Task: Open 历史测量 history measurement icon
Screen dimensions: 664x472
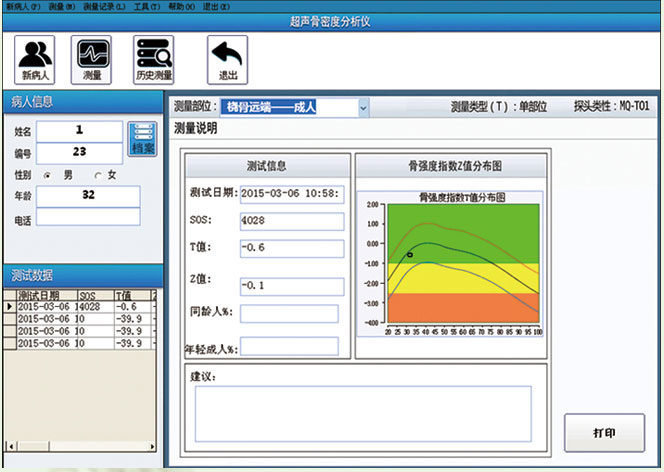Action: tap(153, 59)
